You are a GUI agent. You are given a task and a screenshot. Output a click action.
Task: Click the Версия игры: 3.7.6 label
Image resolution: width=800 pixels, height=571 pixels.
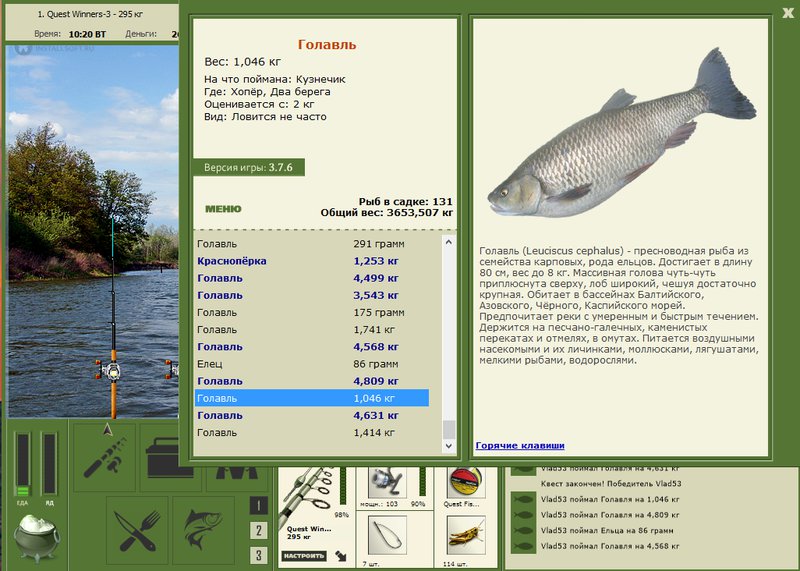[x=248, y=167]
